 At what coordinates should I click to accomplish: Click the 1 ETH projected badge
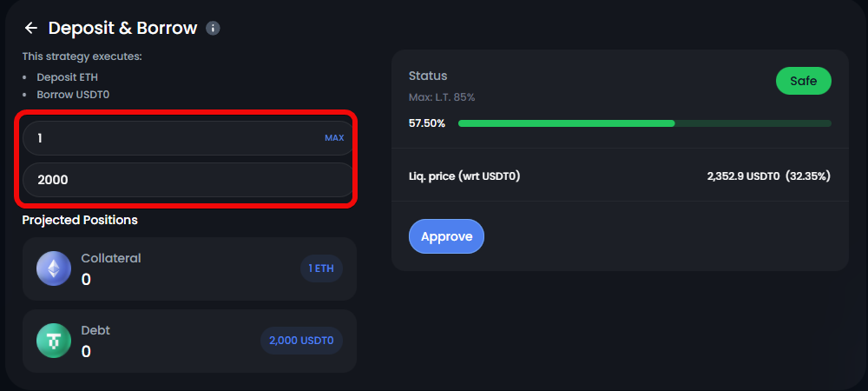coord(321,269)
